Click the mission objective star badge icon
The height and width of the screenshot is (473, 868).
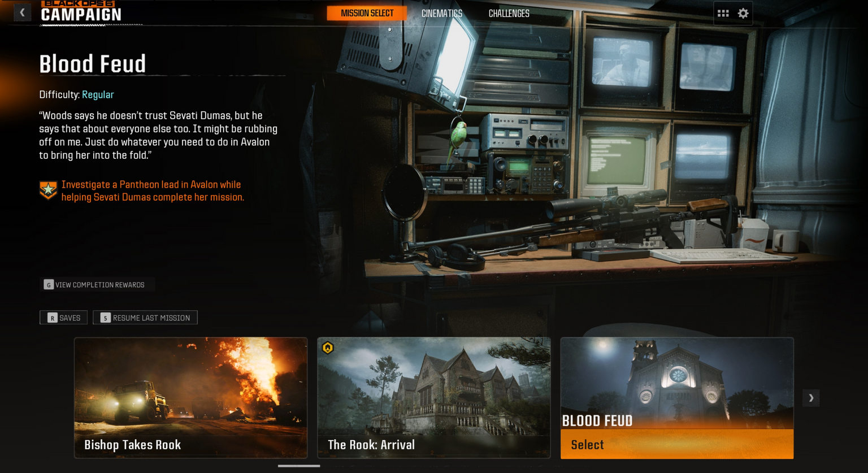[49, 190]
